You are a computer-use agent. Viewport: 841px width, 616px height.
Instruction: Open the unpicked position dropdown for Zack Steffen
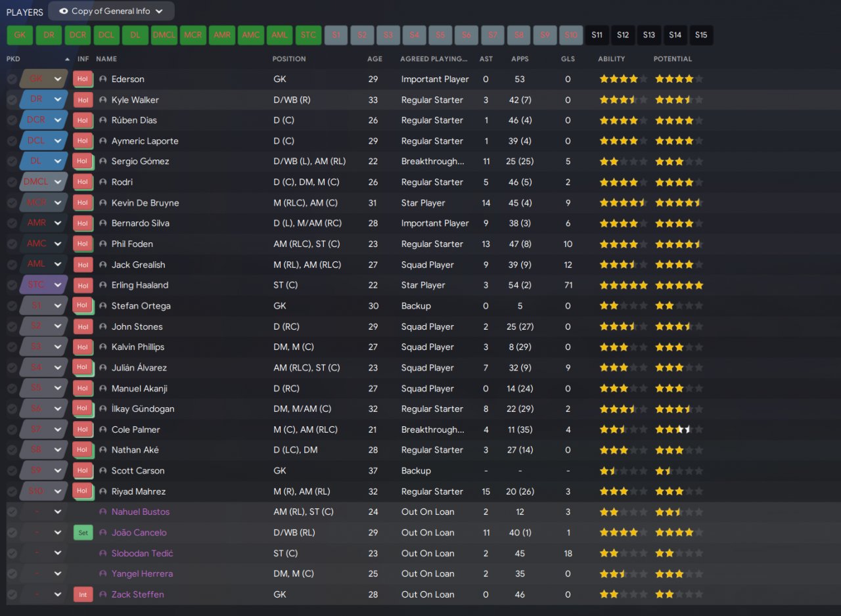(x=44, y=595)
